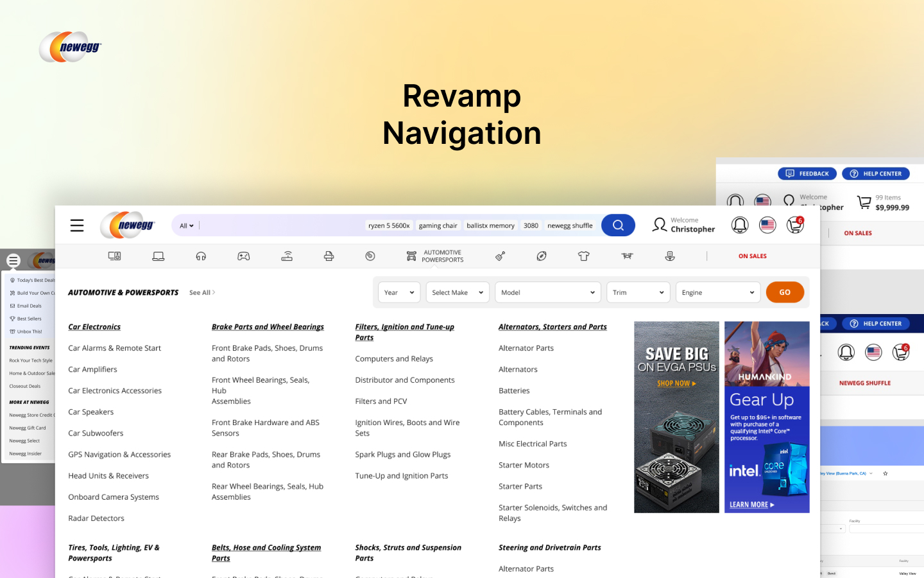
Task: Open the Trim dropdown
Action: [638, 293]
